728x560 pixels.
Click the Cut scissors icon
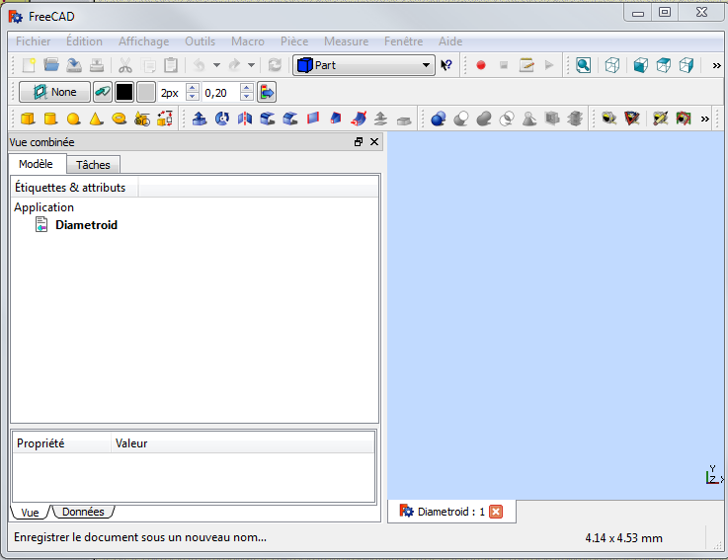(x=124, y=65)
